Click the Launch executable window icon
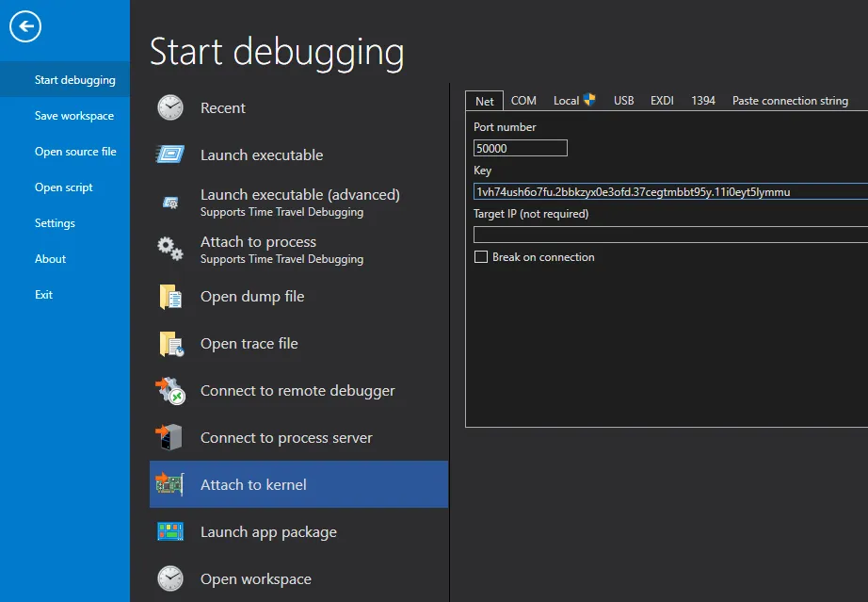Screen dimensions: 868x602 pyautogui.click(x=170, y=155)
